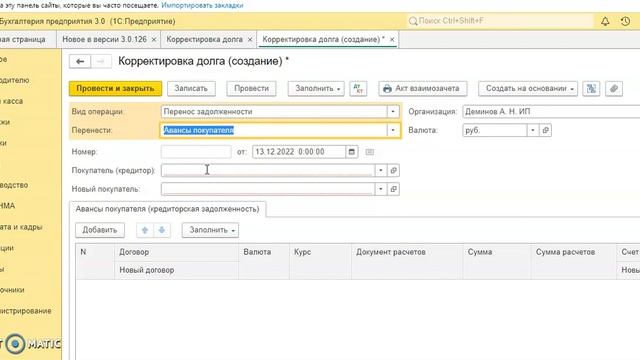Click Добавить button

coord(100,230)
